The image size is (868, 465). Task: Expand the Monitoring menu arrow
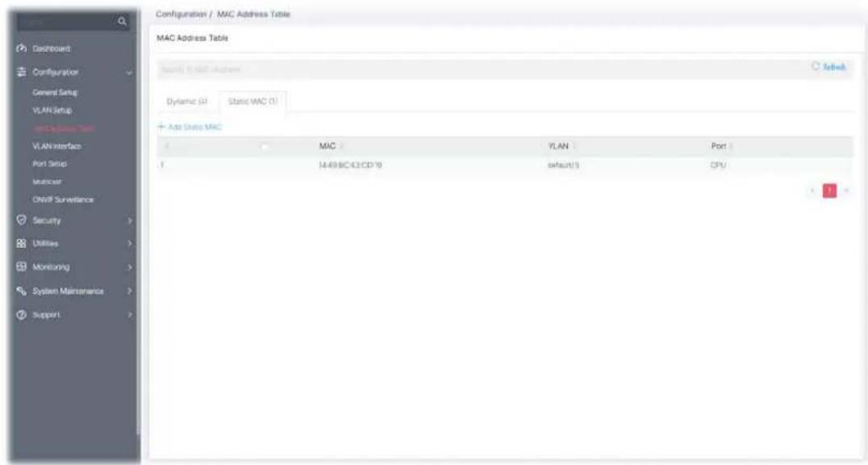click(130, 267)
